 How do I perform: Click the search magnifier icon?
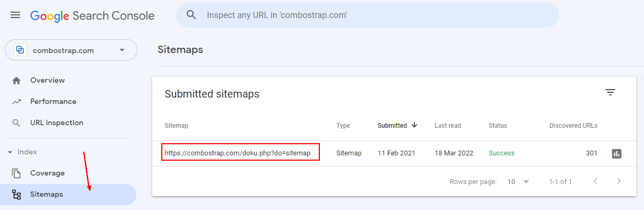click(192, 15)
